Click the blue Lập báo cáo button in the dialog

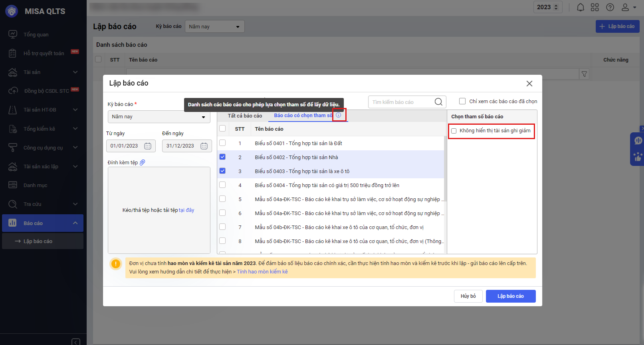(x=510, y=296)
